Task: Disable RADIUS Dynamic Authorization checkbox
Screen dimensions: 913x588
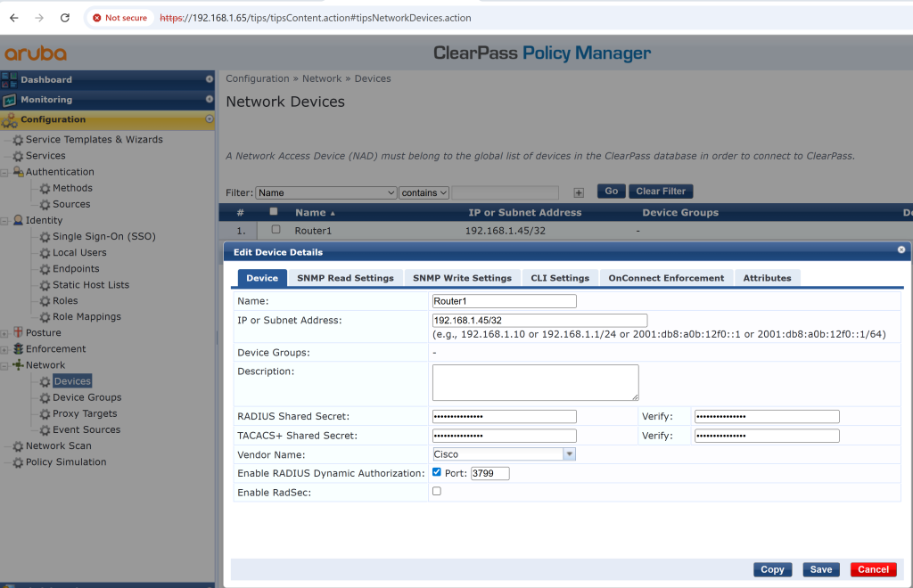Action: pos(436,472)
